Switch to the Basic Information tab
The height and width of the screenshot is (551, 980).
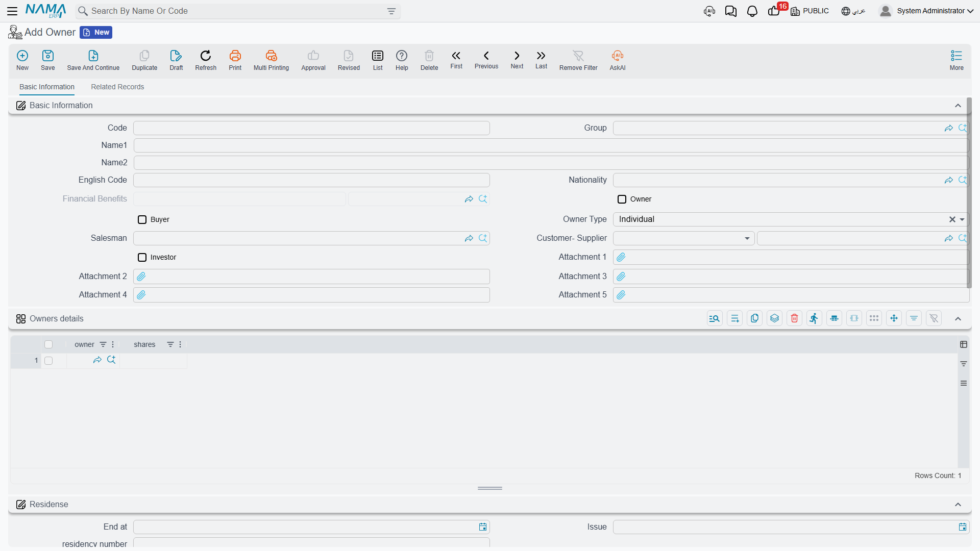(47, 87)
